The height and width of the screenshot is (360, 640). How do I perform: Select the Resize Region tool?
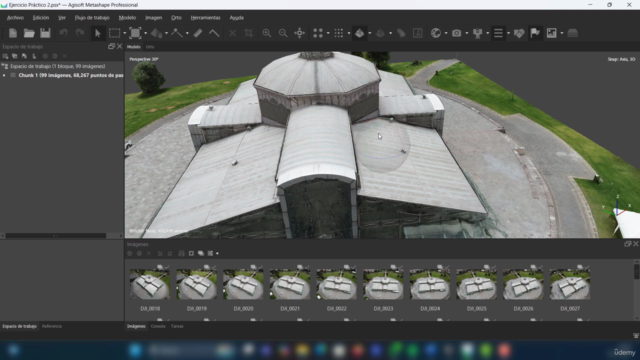click(x=135, y=33)
